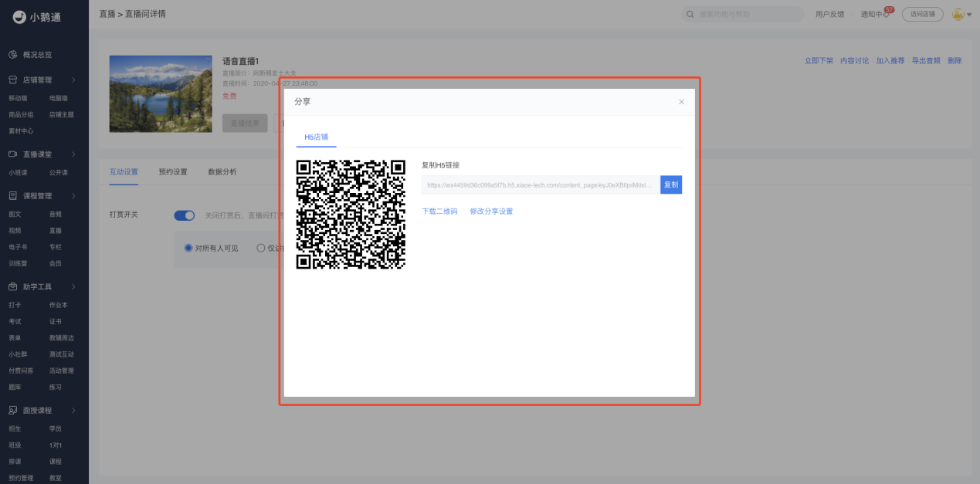Click the 小鹅通 penguin logo icon

pos(19,17)
